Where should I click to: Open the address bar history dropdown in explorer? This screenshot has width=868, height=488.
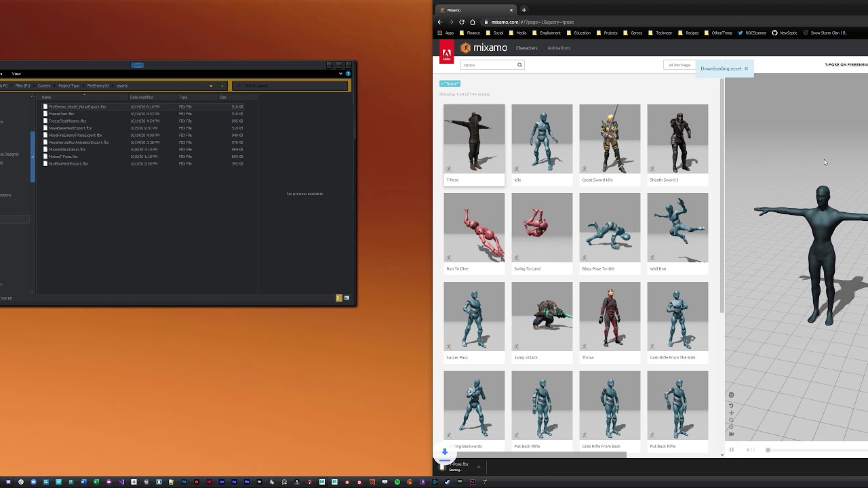[211, 86]
